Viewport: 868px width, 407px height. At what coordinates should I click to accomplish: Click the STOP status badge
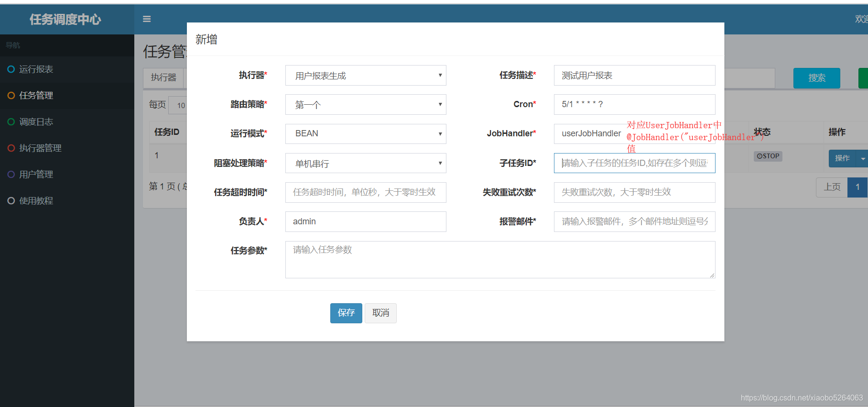(x=768, y=156)
